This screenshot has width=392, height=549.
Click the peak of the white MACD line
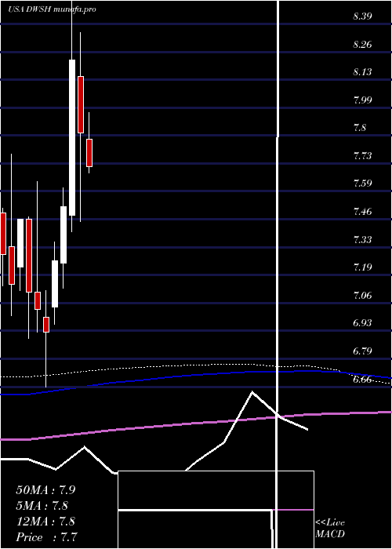point(252,391)
